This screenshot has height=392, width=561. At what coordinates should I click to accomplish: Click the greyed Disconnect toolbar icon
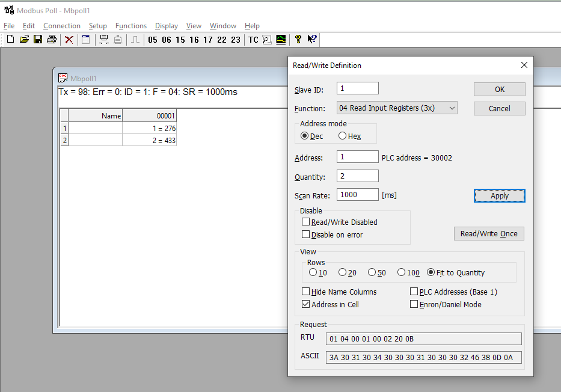coord(118,39)
